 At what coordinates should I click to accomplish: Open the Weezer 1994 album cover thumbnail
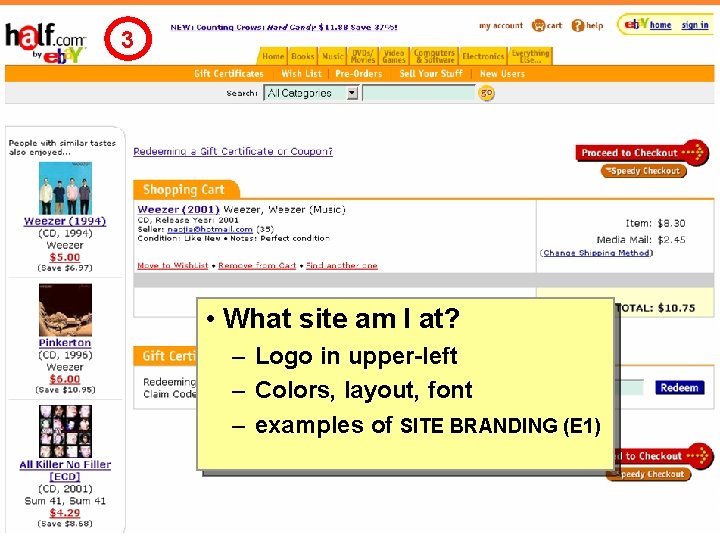click(x=65, y=188)
